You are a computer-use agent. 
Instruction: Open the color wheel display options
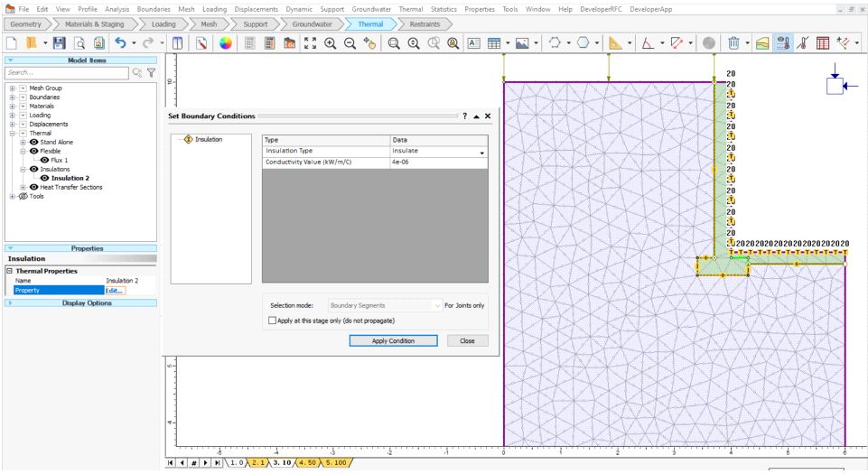(x=226, y=43)
